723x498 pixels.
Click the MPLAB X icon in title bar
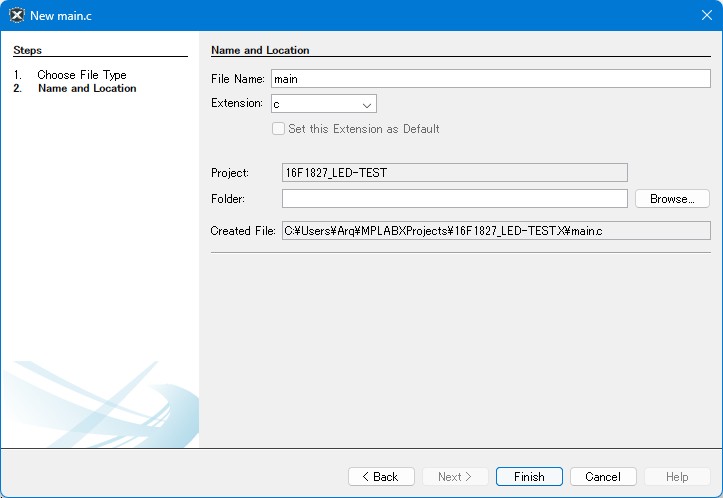point(15,15)
